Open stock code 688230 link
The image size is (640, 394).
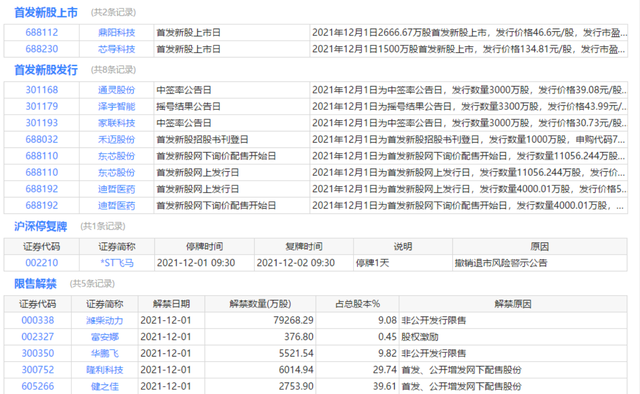point(42,49)
